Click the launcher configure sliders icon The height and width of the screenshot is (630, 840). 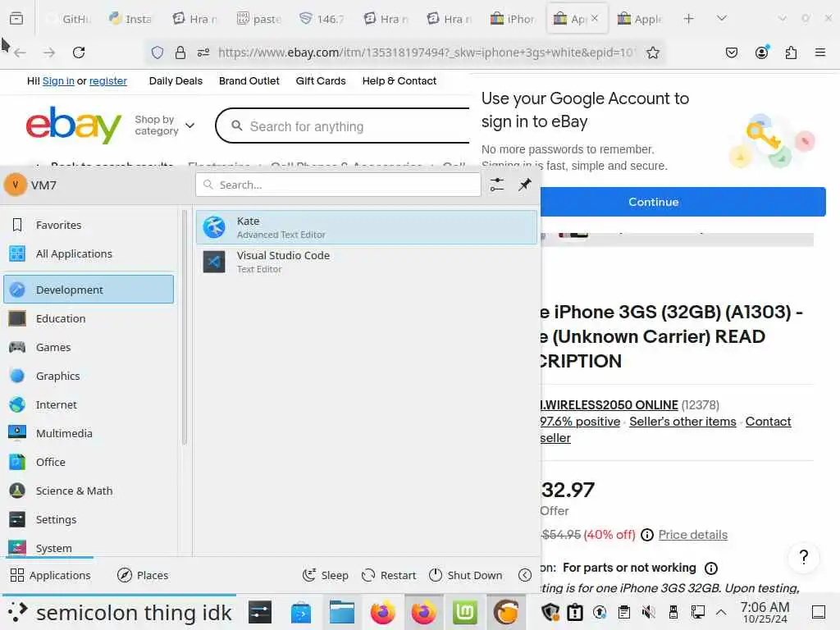coord(496,185)
